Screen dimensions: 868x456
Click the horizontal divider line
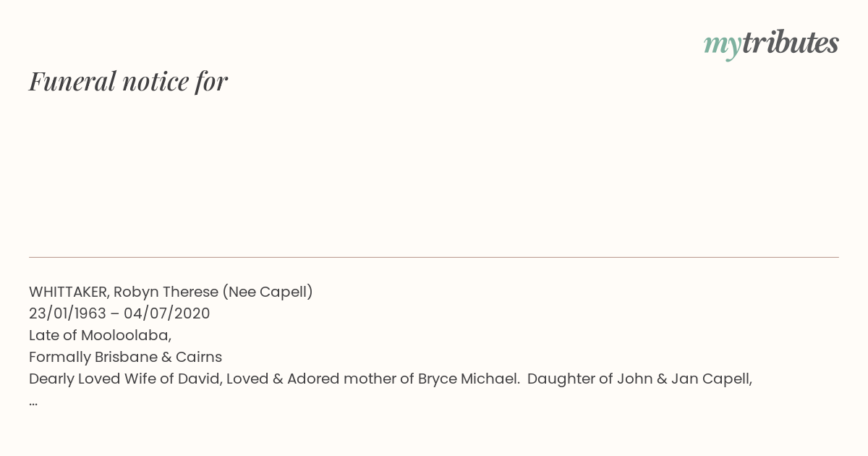pyautogui.click(x=434, y=257)
